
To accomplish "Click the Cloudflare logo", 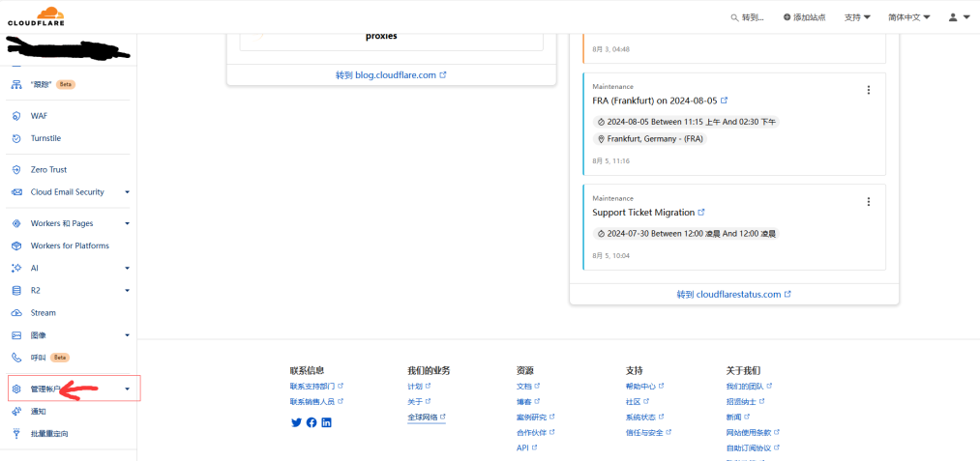I will (36, 16).
